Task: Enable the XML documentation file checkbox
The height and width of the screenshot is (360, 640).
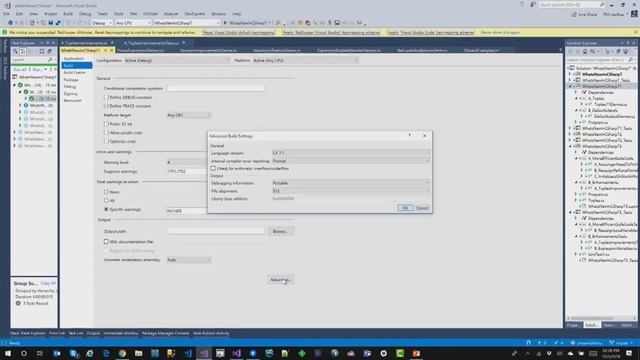Action: [x=106, y=242]
